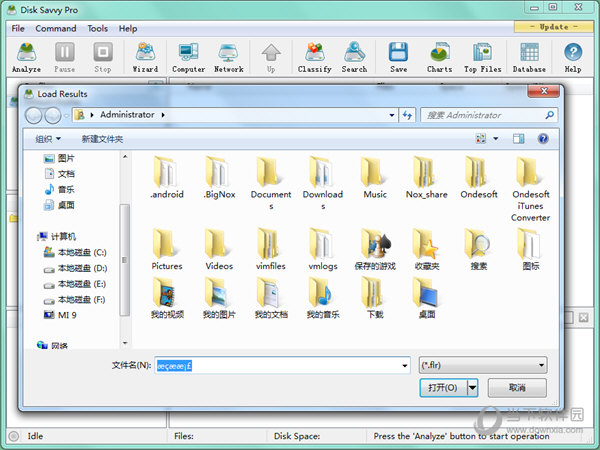Open the Command menu
The width and height of the screenshot is (600, 450).
[x=56, y=28]
